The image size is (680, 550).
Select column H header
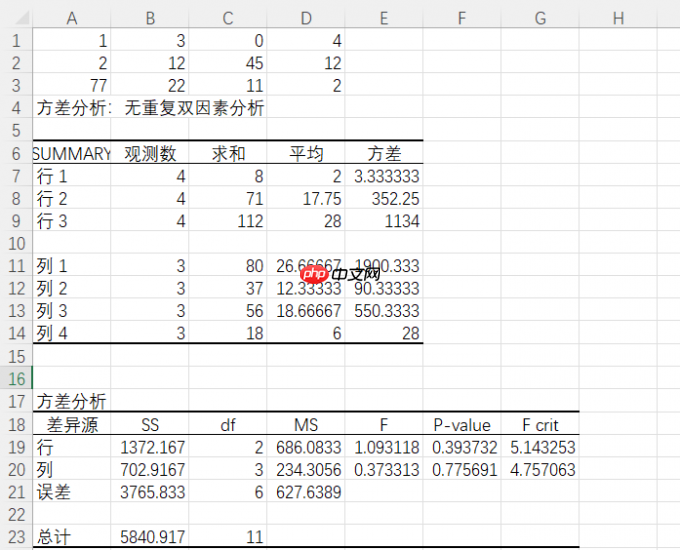(618, 19)
